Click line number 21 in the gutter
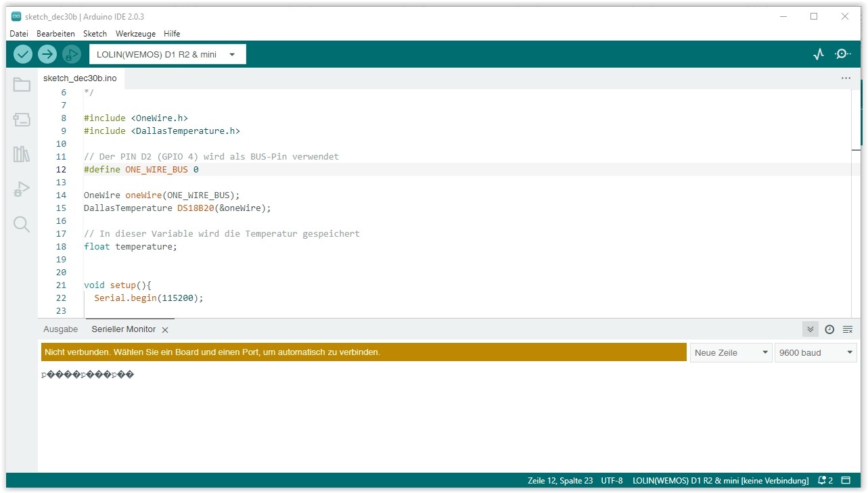Image resolution: width=868 pixels, height=493 pixels. (62, 285)
